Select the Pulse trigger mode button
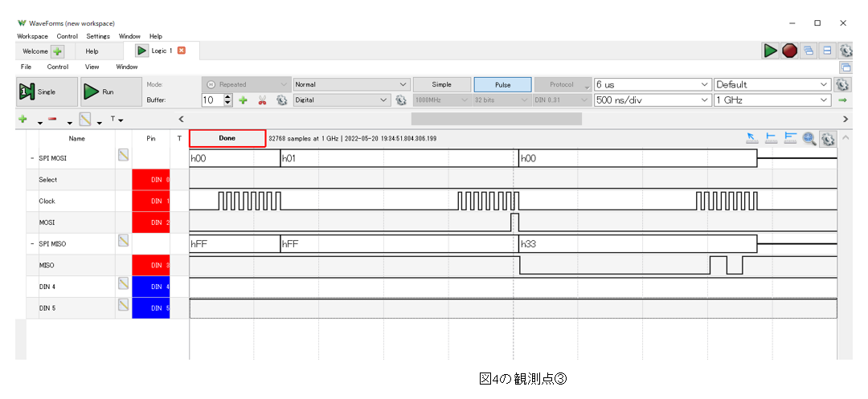Image resolution: width=868 pixels, height=399 pixels. click(x=502, y=84)
